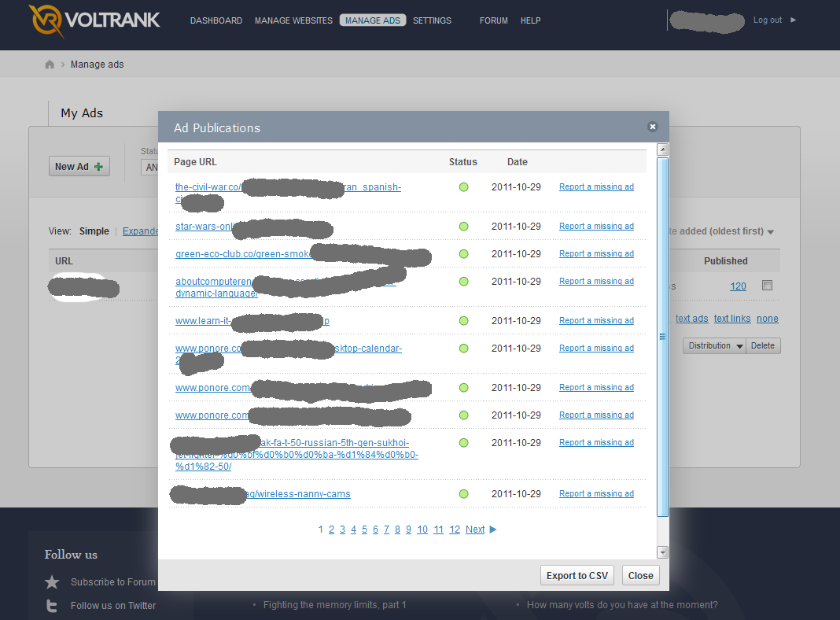Screen dimensions: 840x620
Task: Report missing ad for star-wars row
Action: point(596,227)
